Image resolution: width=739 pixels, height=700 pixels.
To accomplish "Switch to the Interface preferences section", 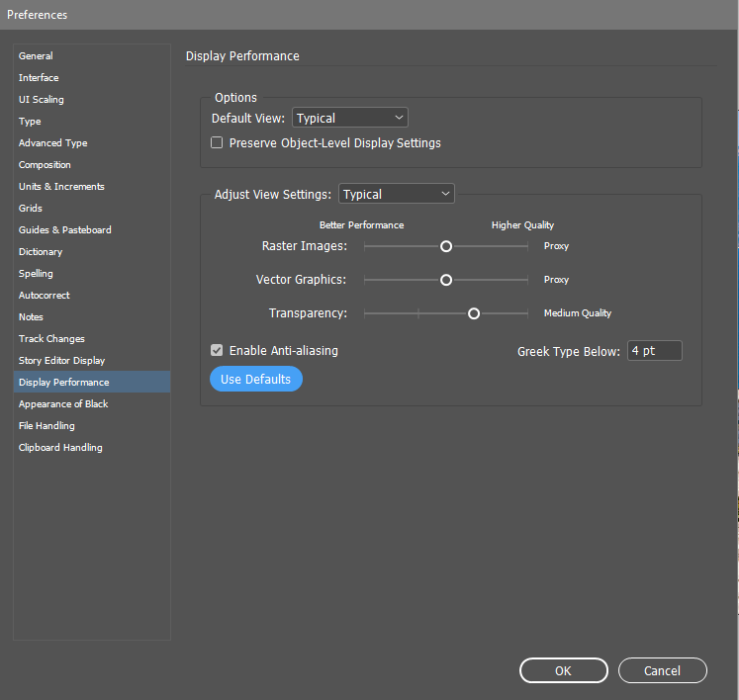I will [x=39, y=78].
